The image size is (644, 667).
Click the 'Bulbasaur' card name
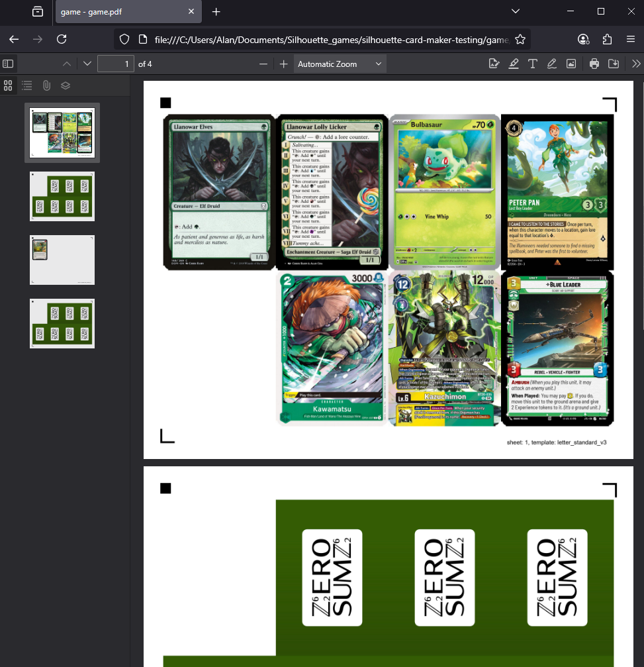click(426, 125)
